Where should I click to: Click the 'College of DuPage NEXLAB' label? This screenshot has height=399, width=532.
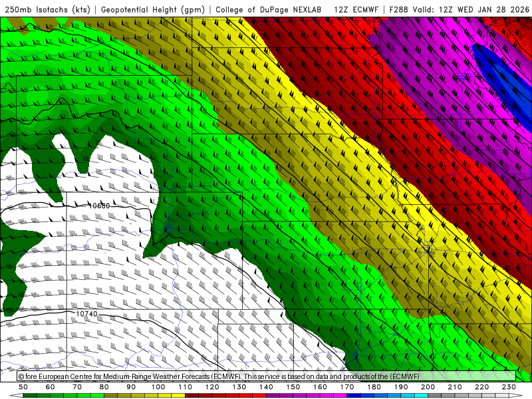268,10
